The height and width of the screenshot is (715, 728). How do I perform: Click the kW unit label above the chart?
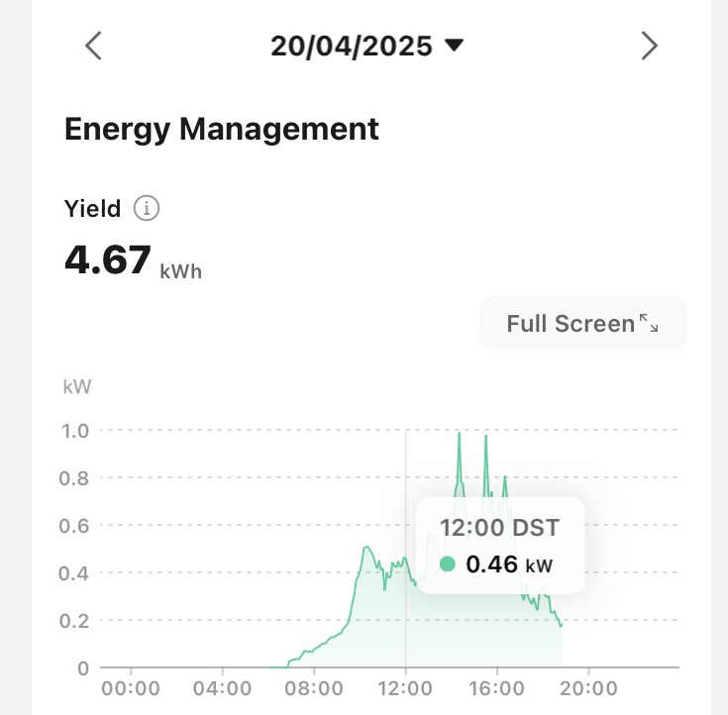click(77, 386)
